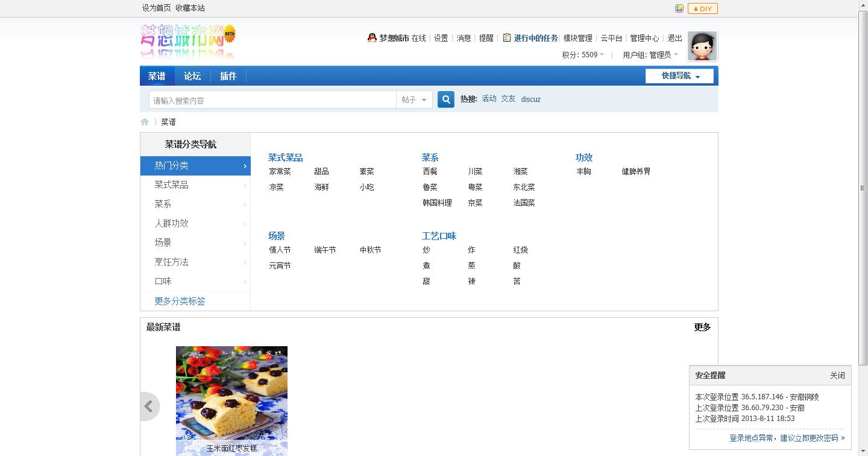Screen dimensions: 868x456
Task: Open the 海鲜 category link
Action: [321, 187]
